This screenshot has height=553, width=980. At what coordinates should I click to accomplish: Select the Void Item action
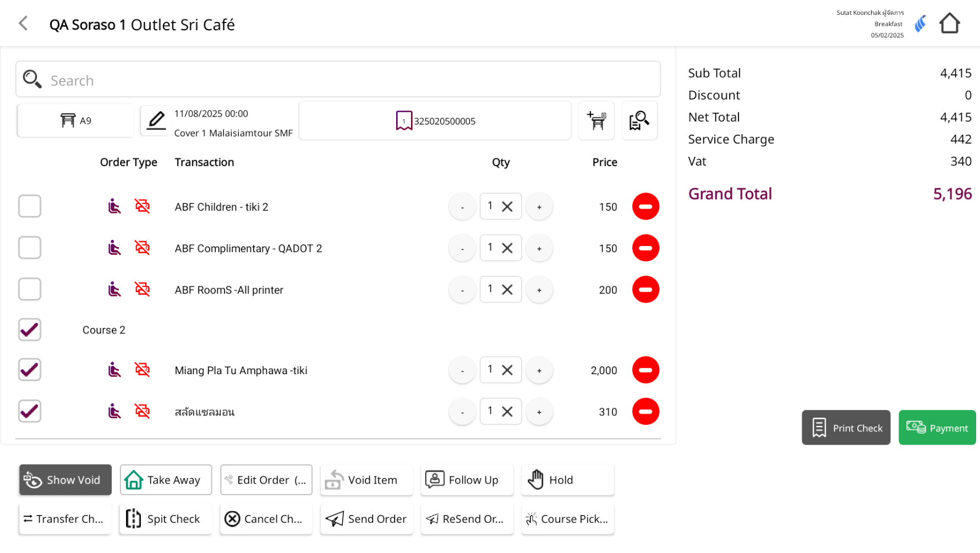pos(366,480)
